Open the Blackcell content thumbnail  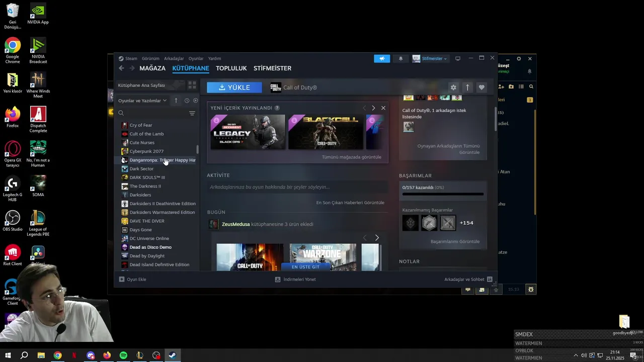click(x=326, y=132)
